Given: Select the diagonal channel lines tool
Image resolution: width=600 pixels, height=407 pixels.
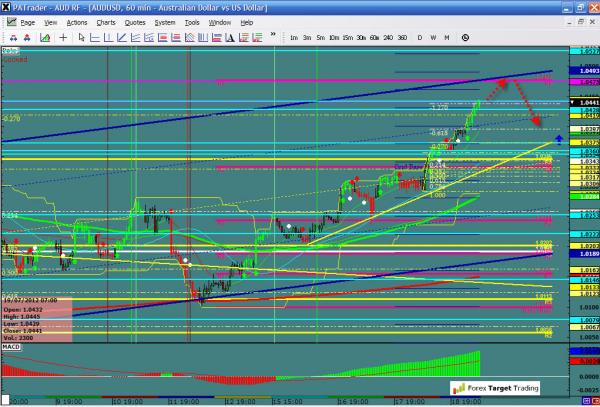Looking at the screenshot, I should [190, 37].
